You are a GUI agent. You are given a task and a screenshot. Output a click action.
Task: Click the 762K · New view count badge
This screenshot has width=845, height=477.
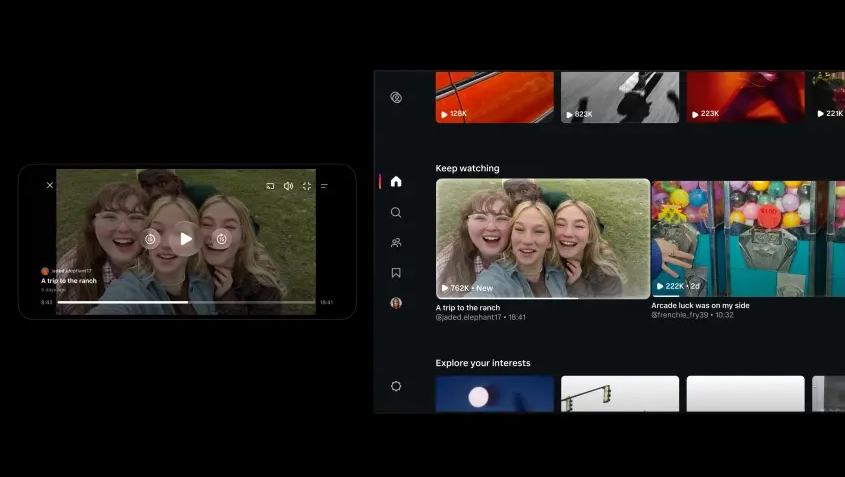coord(467,288)
